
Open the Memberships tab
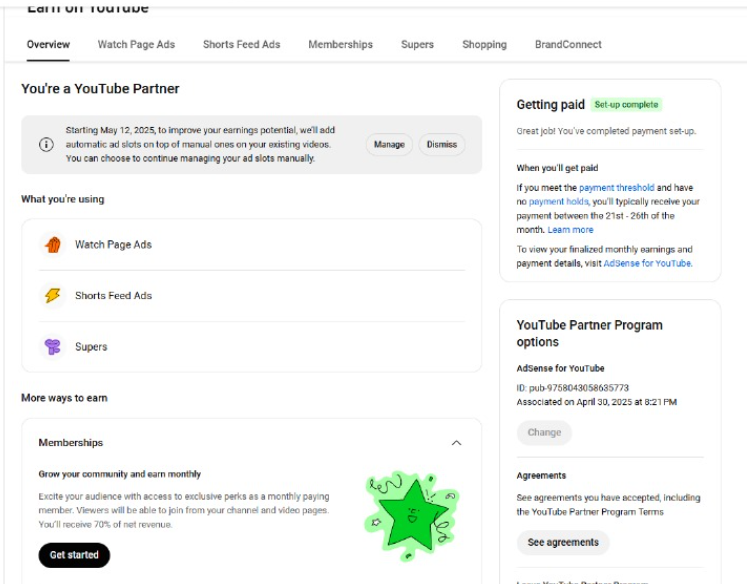(x=341, y=44)
